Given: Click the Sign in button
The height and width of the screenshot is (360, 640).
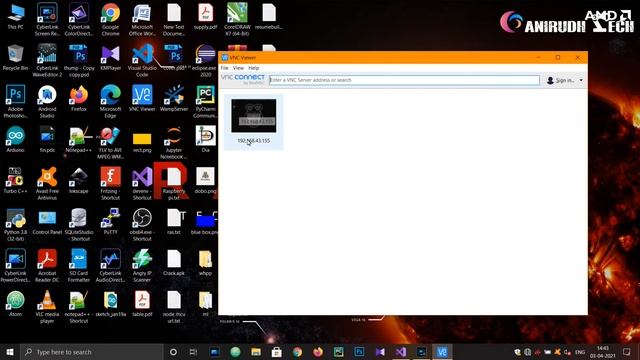Looking at the screenshot, I should [x=560, y=80].
